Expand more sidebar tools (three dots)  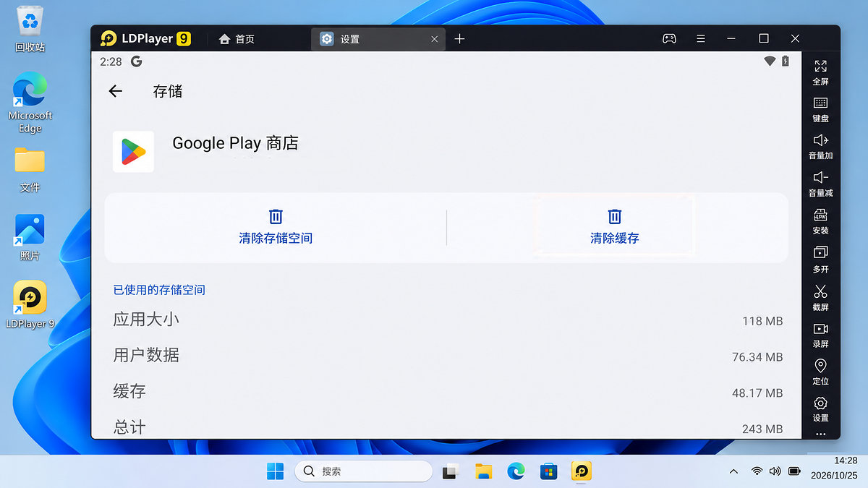tap(820, 434)
